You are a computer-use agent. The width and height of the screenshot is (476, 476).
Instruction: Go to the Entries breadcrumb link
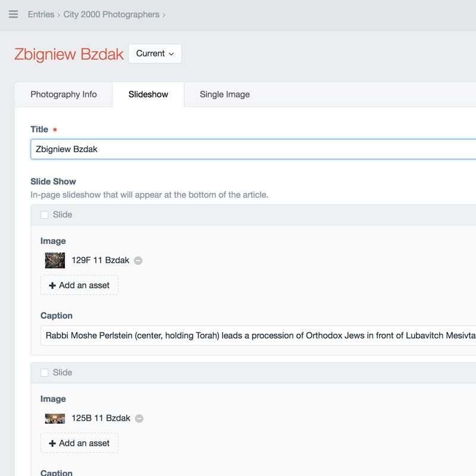click(41, 14)
